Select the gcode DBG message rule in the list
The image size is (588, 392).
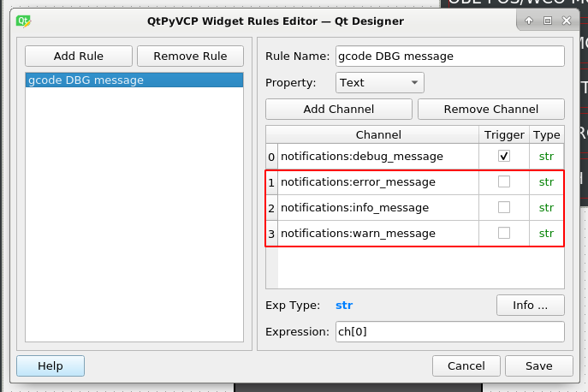point(134,80)
